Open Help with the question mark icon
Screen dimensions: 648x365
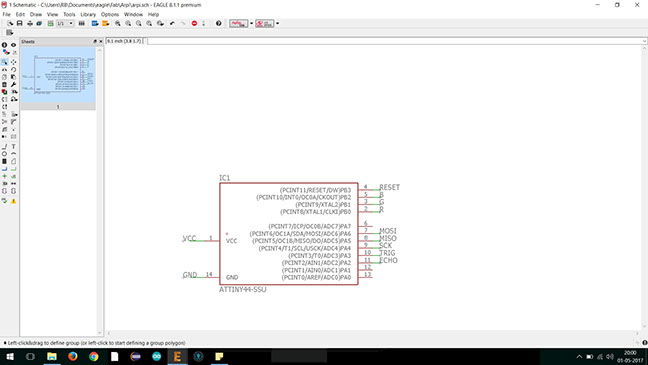click(219, 24)
